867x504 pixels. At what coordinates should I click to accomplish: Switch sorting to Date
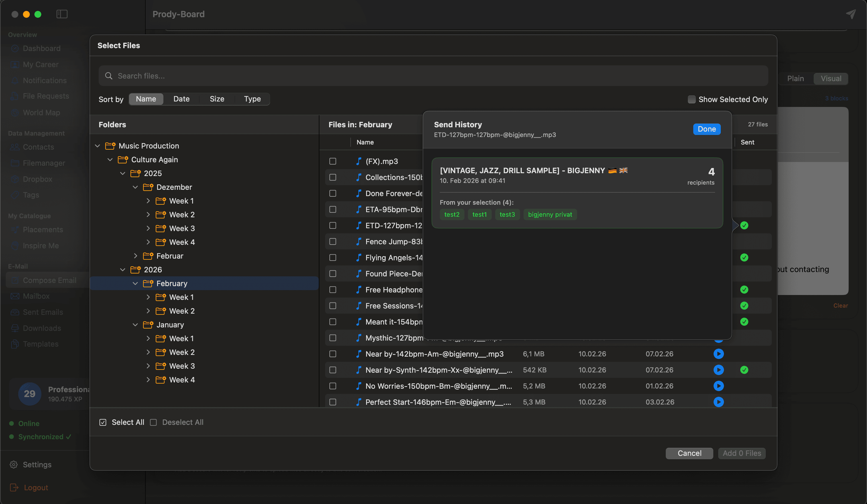[x=181, y=99]
